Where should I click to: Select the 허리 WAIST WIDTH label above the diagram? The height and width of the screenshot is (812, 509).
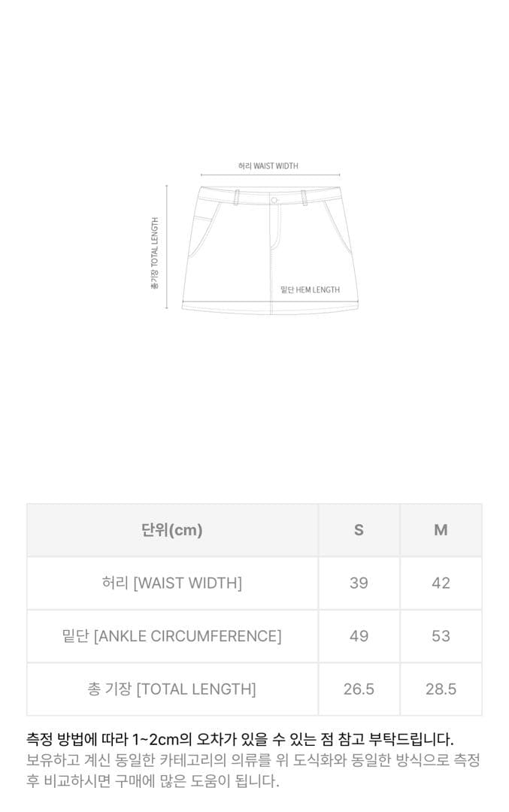tap(268, 166)
